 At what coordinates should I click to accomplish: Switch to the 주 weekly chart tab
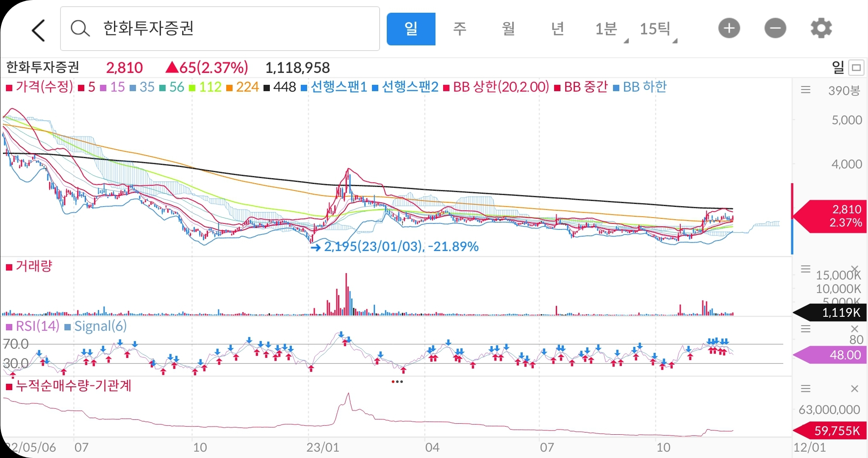pyautogui.click(x=460, y=29)
